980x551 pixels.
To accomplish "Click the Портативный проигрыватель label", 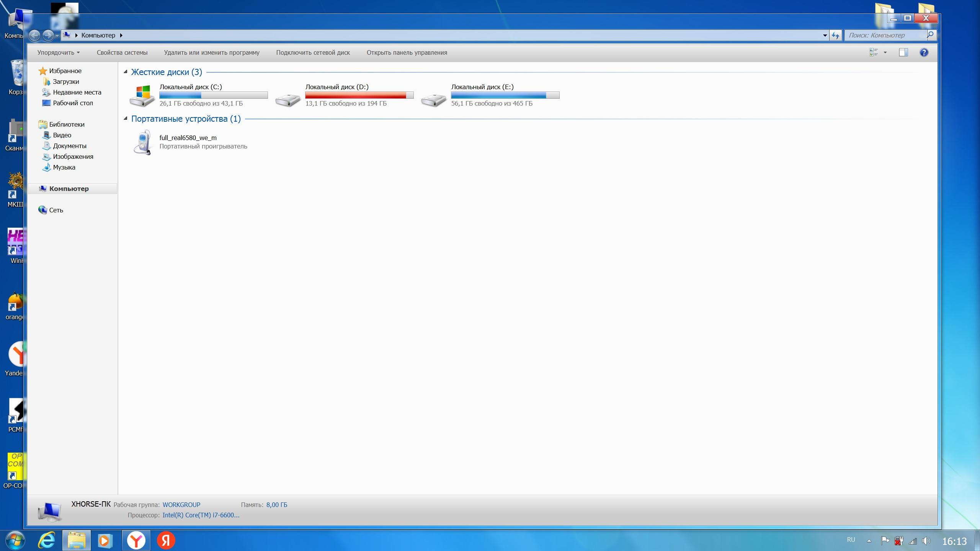I will coord(203,146).
